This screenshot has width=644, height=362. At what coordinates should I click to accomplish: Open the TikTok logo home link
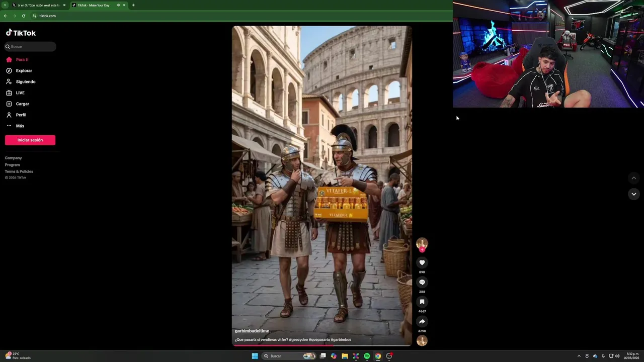click(x=21, y=33)
